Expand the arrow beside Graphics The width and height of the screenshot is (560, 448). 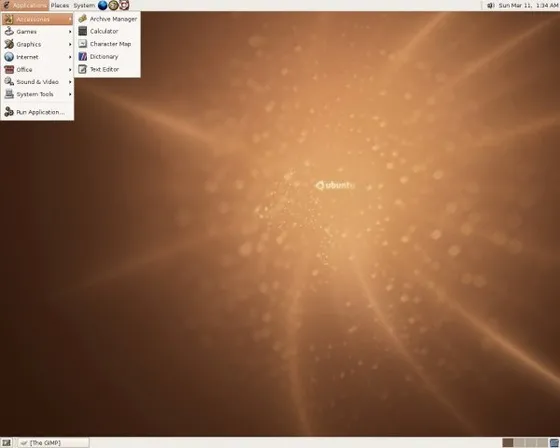pos(70,44)
